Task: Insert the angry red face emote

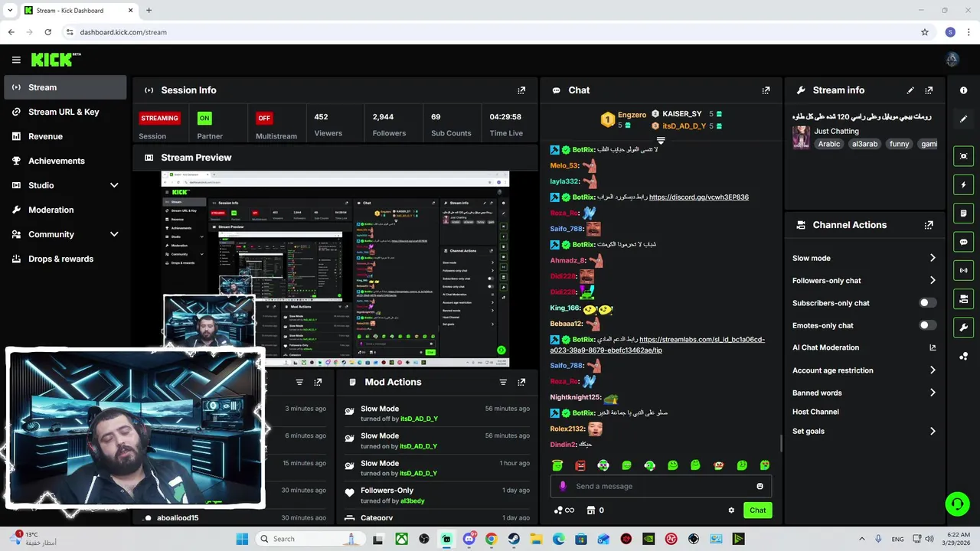Action: 580,465
